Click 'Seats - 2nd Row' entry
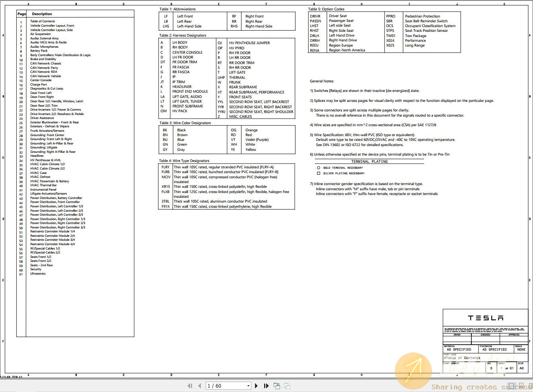Viewport: 533px width, 392px height. click(x=41, y=265)
